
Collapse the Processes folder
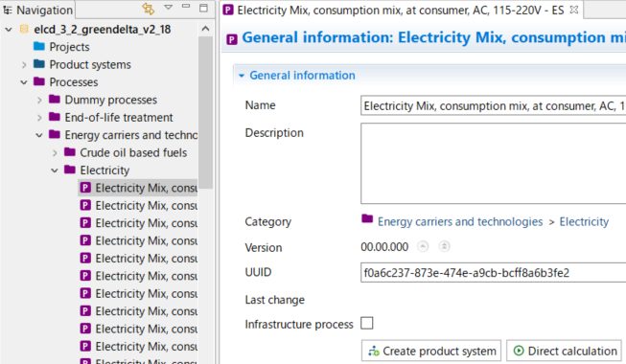coord(24,82)
